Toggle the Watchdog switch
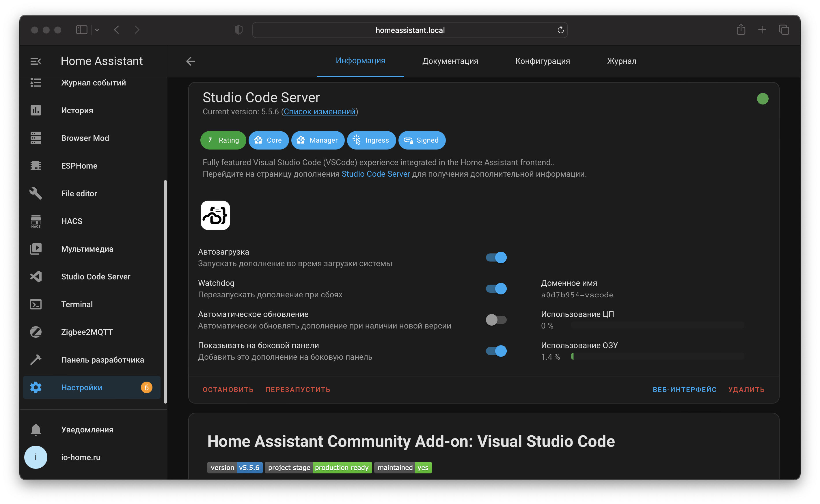 point(496,289)
